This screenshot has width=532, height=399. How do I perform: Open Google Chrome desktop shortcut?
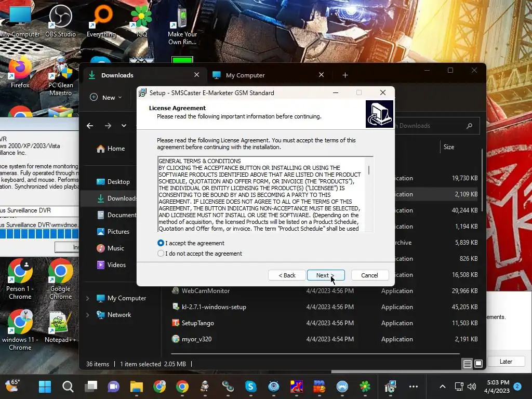point(60,280)
